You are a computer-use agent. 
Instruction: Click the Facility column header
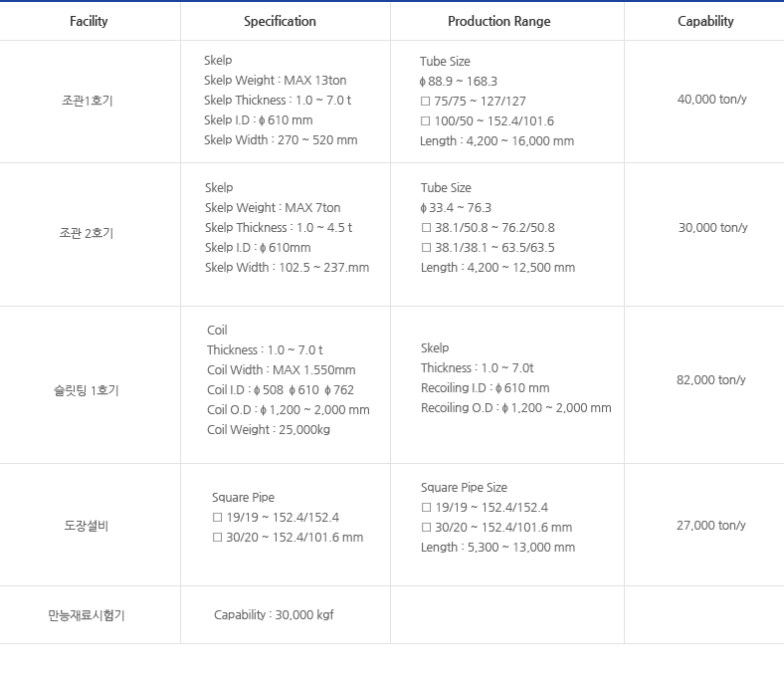coord(89,21)
